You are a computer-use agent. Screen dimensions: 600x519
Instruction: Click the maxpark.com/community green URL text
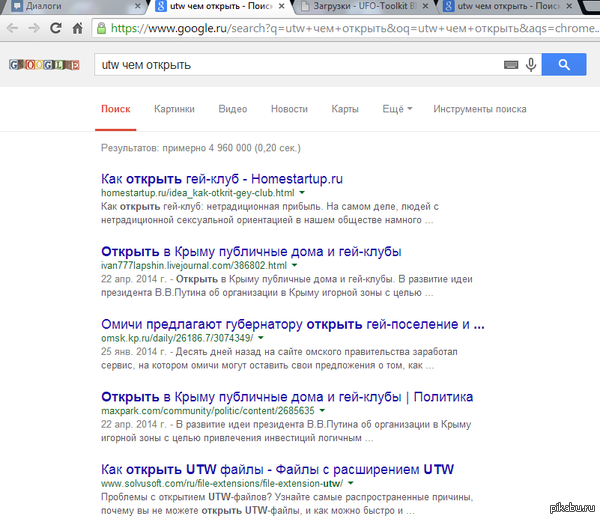click(x=208, y=411)
